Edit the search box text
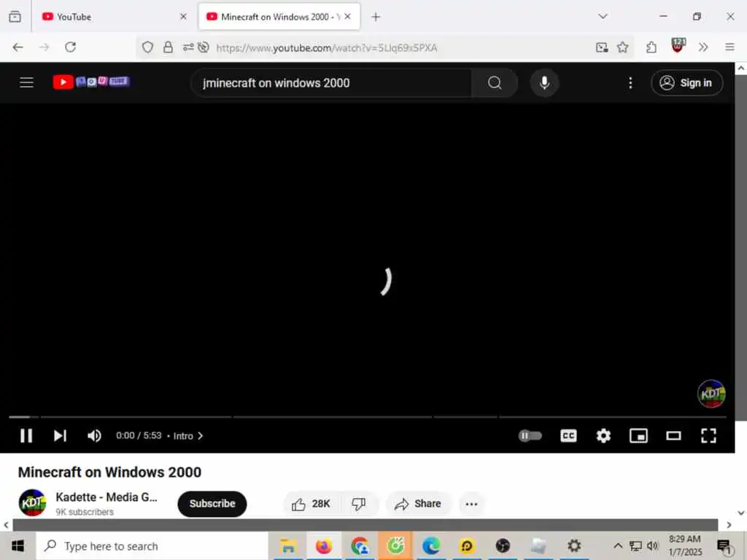747x560 pixels. coord(331,83)
